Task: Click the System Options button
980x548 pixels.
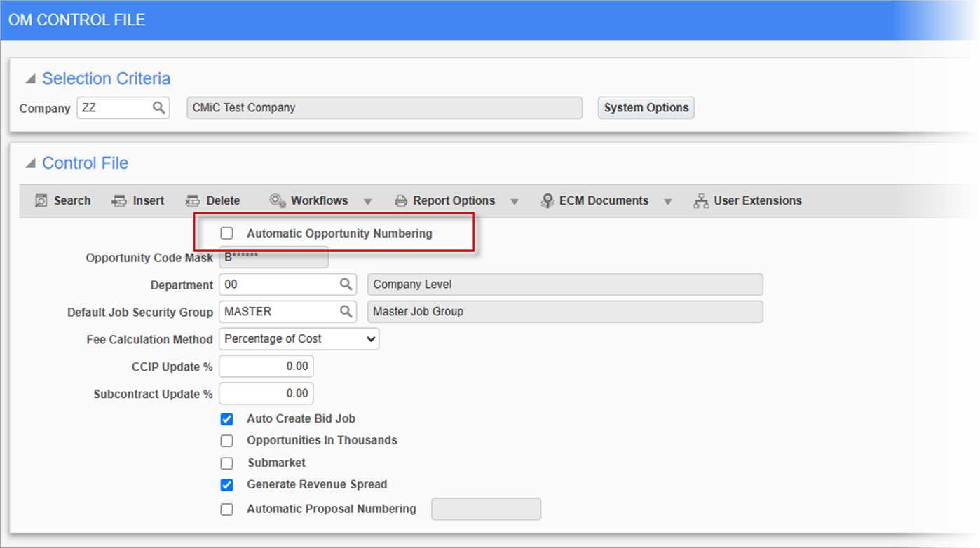Action: (646, 108)
